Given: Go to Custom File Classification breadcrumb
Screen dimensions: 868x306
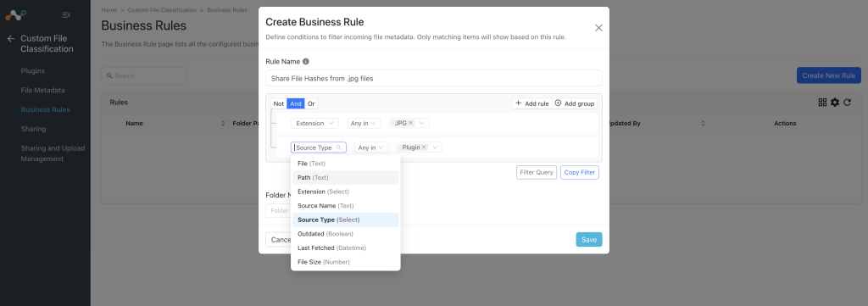Looking at the screenshot, I should (x=162, y=10).
